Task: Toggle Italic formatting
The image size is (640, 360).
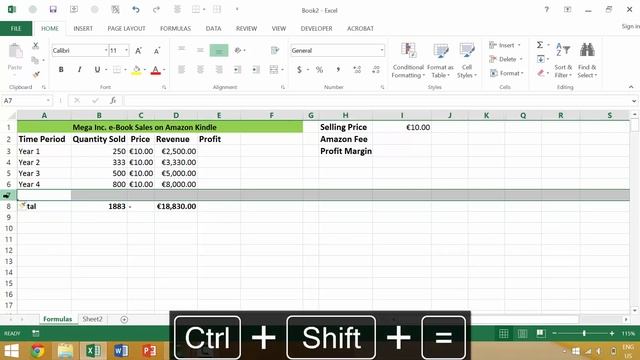Action: pos(80,70)
